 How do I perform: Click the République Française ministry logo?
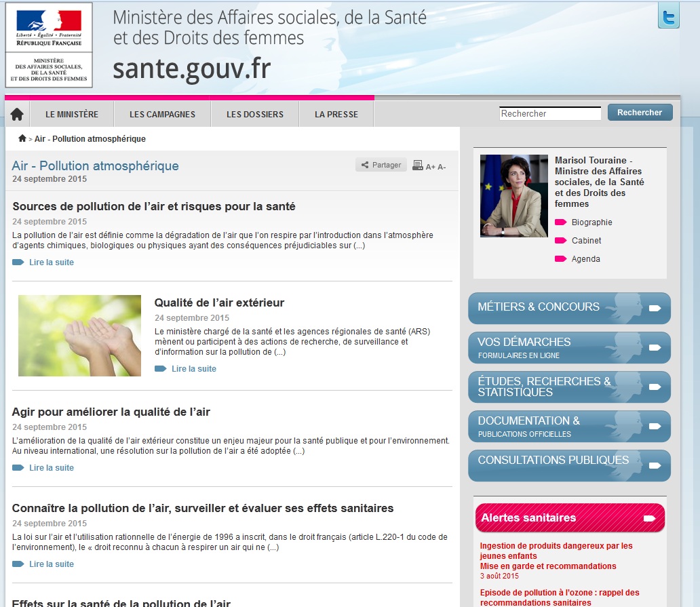click(x=49, y=45)
